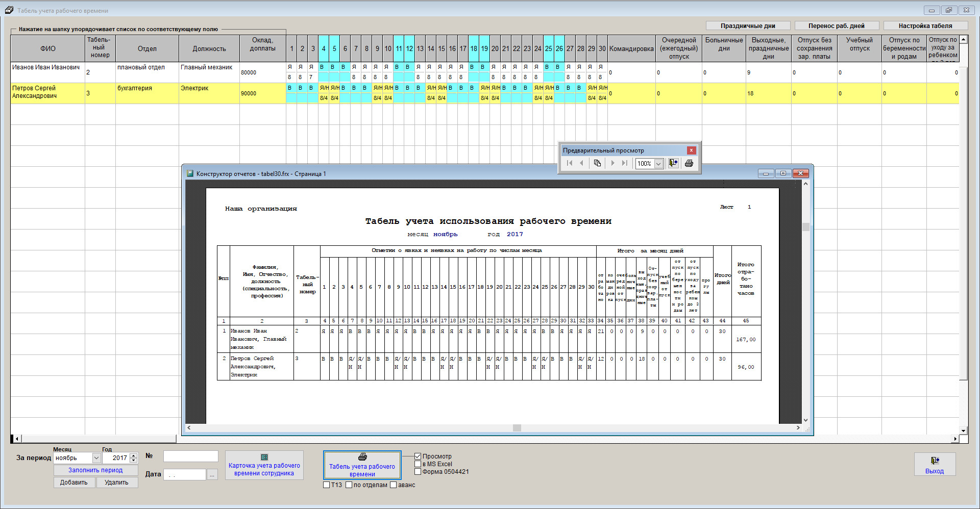Tick the Т13 checkbox
Screen dimensions: 980x509
(x=327, y=485)
